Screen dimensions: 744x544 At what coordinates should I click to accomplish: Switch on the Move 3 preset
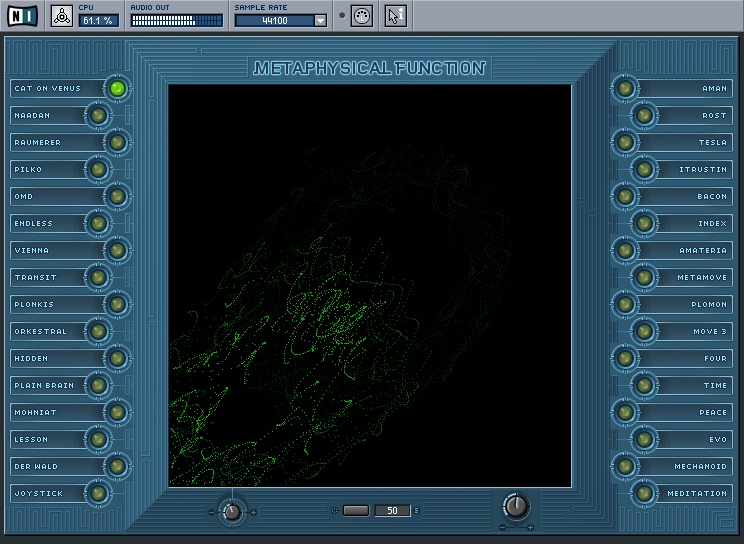click(644, 331)
